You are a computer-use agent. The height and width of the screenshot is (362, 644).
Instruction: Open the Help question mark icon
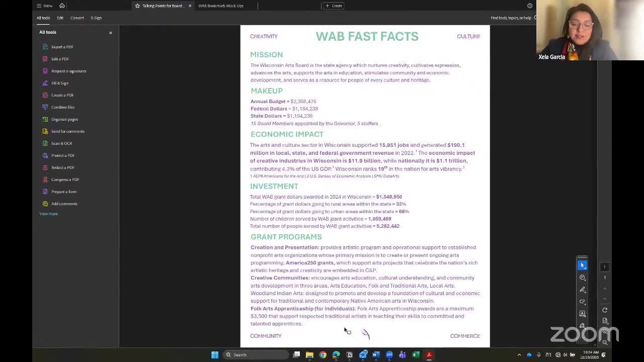click(x=530, y=6)
